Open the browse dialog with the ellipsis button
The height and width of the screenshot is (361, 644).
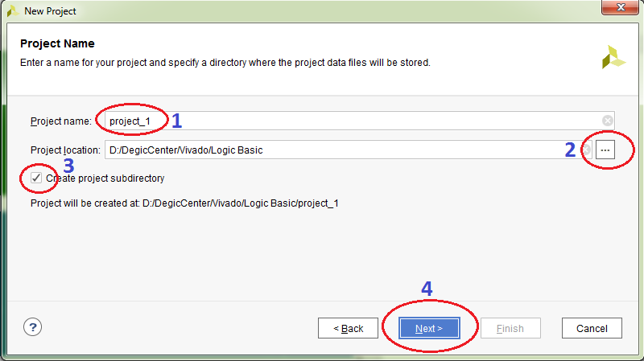pos(605,150)
